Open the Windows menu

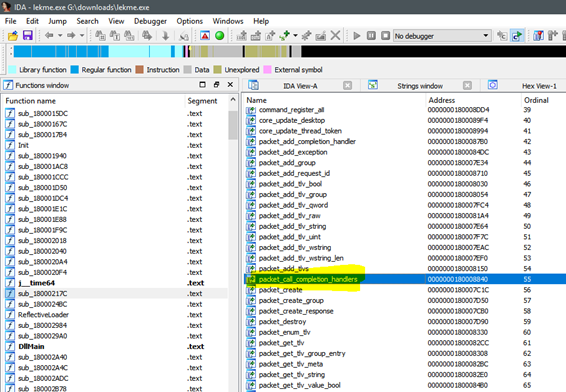click(228, 21)
